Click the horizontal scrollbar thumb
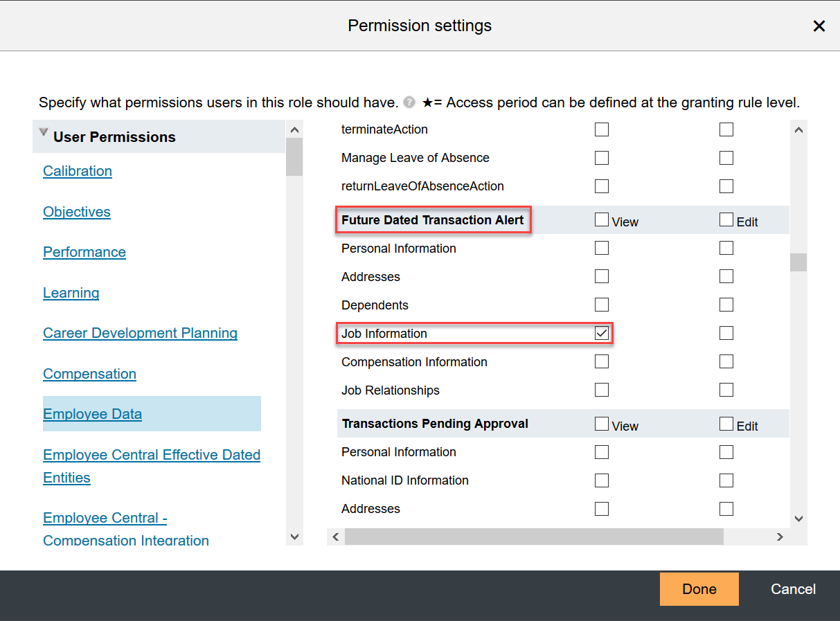 click(x=534, y=537)
